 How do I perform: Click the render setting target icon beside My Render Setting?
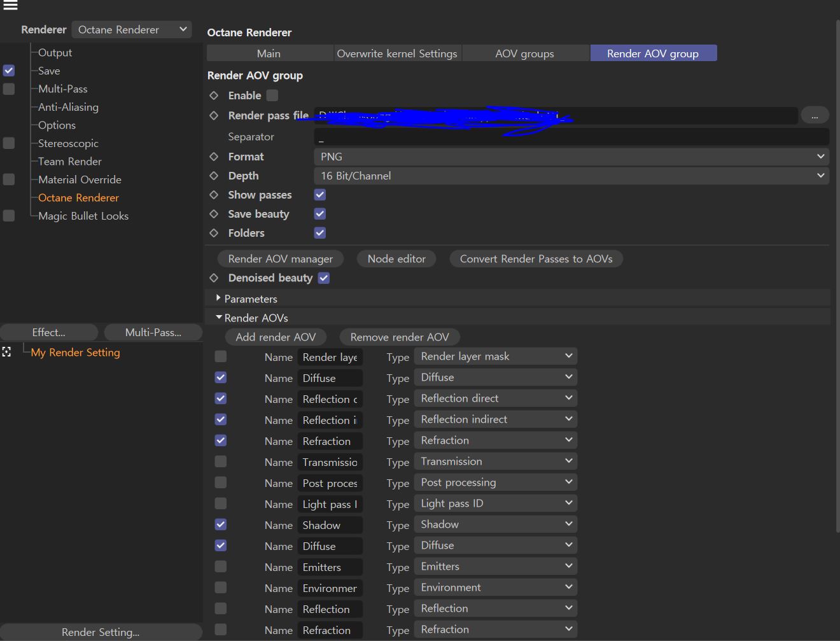pyautogui.click(x=6, y=352)
